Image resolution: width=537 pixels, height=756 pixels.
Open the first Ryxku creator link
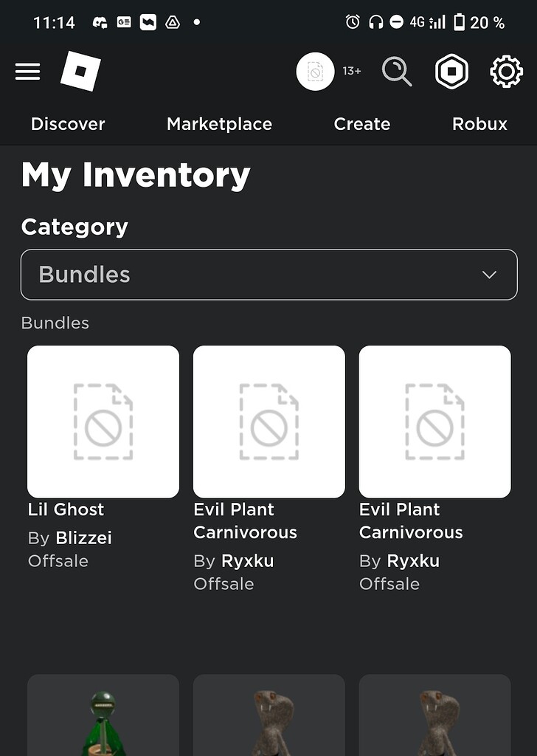(x=248, y=561)
